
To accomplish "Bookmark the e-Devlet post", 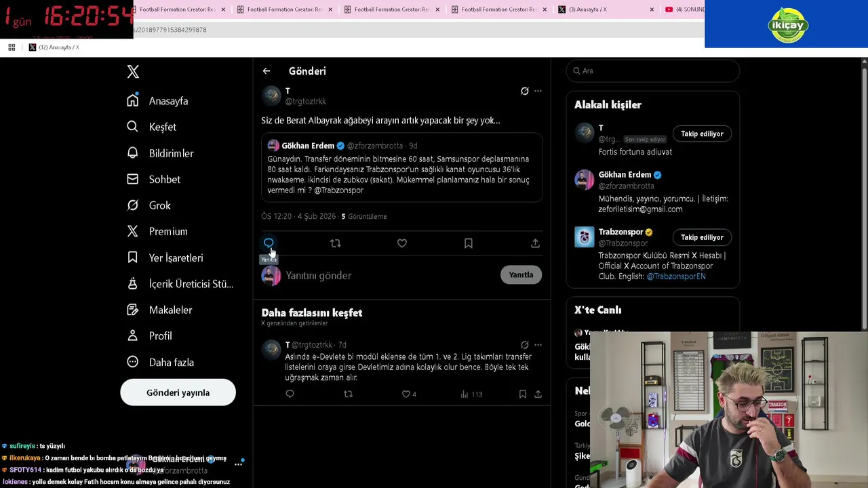I will (522, 394).
